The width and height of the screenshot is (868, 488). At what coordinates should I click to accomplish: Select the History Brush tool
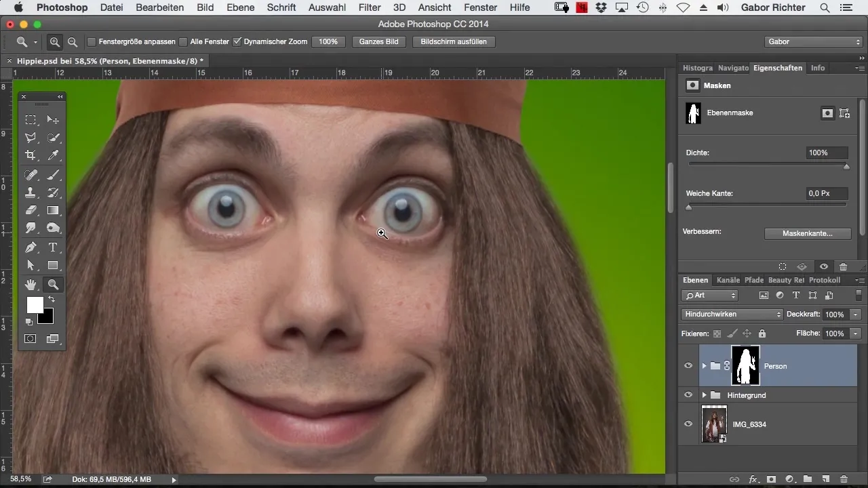click(53, 192)
